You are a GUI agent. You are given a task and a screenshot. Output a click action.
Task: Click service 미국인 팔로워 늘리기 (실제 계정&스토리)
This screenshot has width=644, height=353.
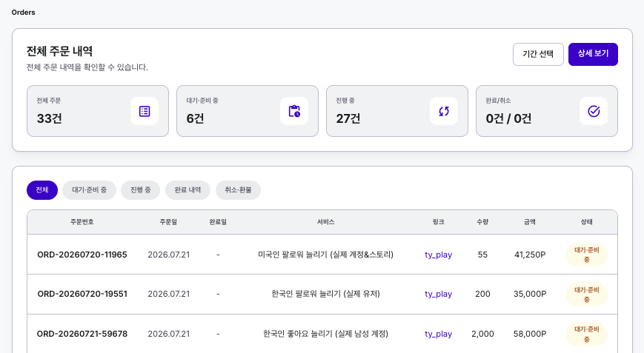pyautogui.click(x=325, y=255)
